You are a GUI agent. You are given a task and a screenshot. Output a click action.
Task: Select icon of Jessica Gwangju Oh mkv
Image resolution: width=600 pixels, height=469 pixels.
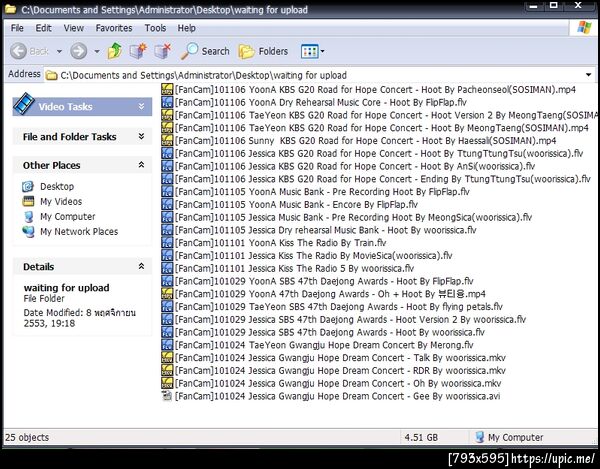(x=167, y=383)
